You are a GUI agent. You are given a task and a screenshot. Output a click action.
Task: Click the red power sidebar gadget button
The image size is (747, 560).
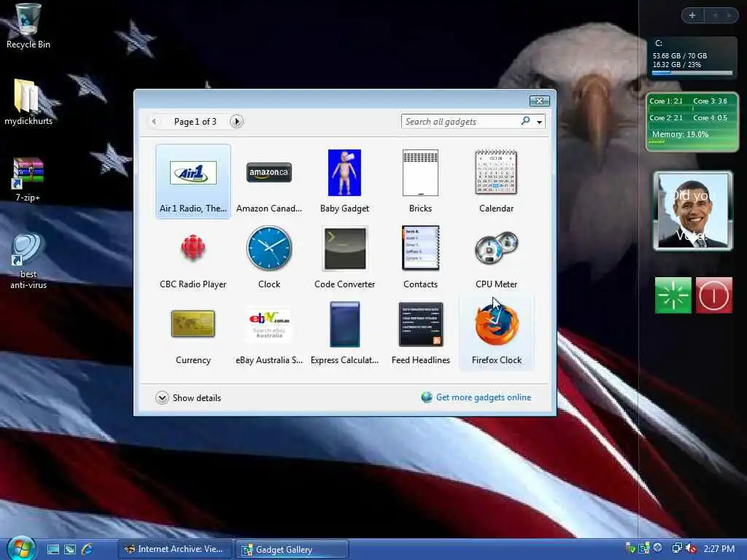coord(713,295)
